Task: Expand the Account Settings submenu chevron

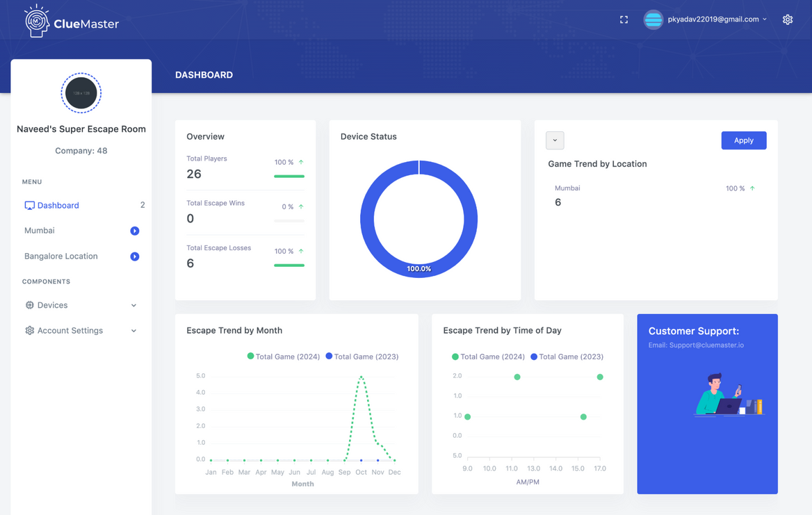Action: (x=133, y=331)
